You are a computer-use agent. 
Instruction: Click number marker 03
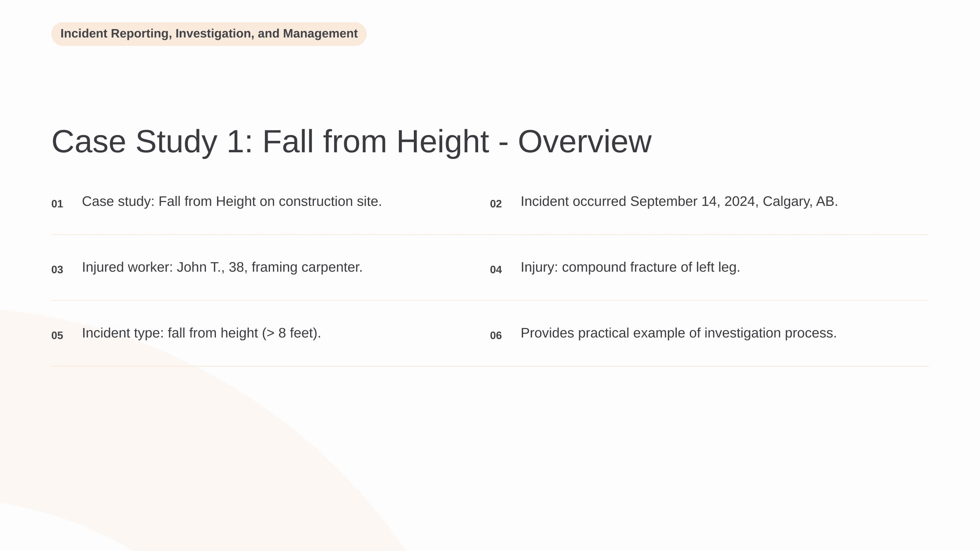pyautogui.click(x=57, y=270)
